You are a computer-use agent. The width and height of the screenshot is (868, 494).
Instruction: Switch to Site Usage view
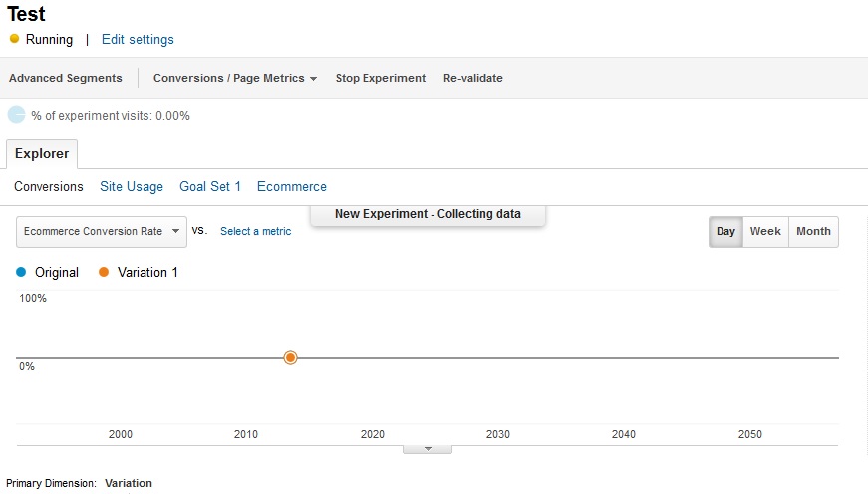pyautogui.click(x=132, y=187)
